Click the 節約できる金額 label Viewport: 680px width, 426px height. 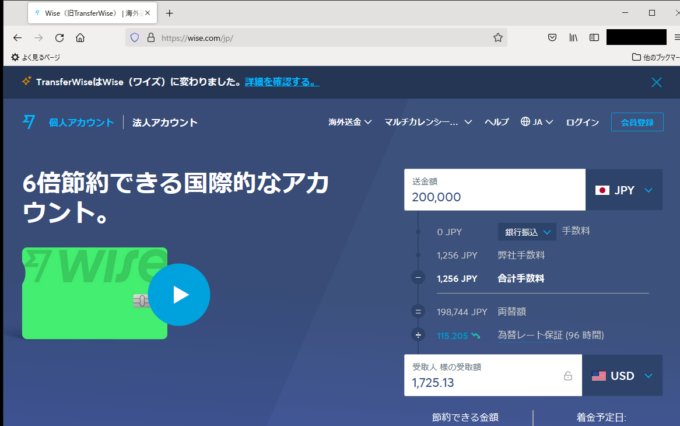pyautogui.click(x=465, y=417)
